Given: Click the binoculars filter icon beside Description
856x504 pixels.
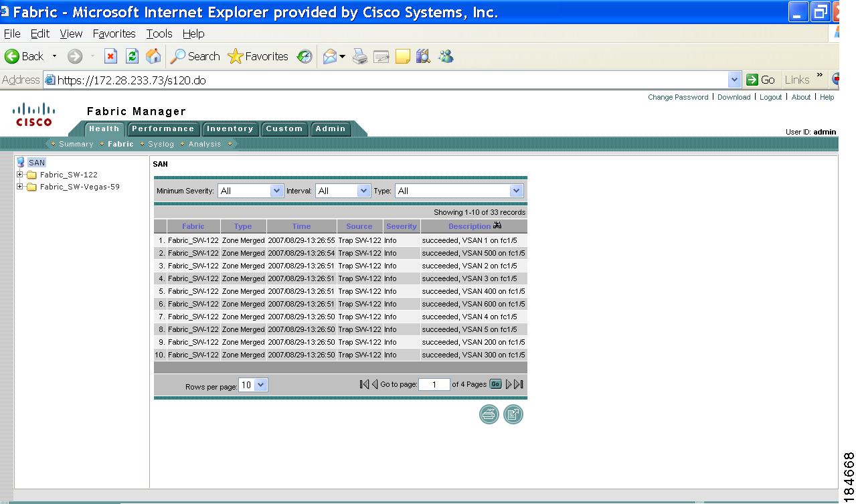Looking at the screenshot, I should pos(497,226).
